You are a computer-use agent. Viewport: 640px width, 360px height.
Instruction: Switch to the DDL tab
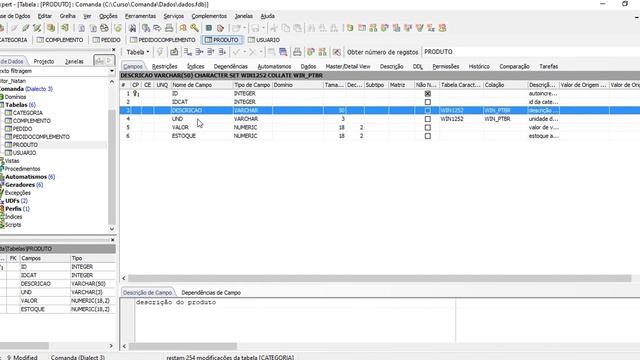[418, 67]
